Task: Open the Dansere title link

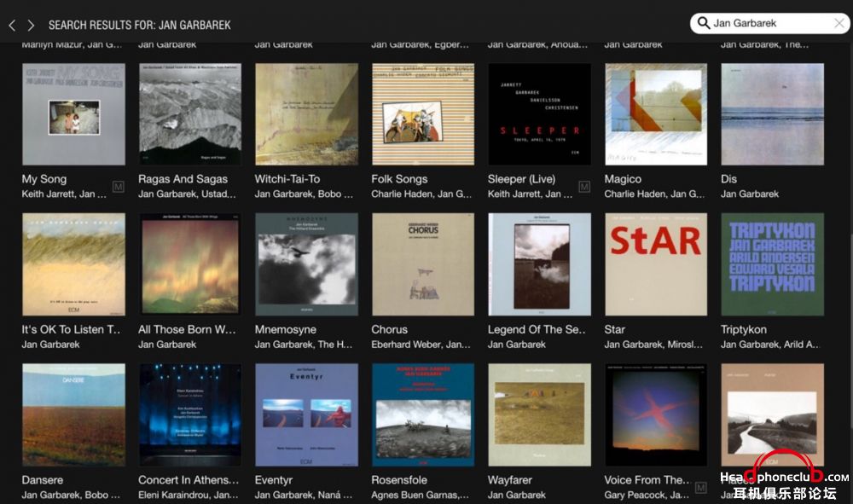Action: point(43,480)
